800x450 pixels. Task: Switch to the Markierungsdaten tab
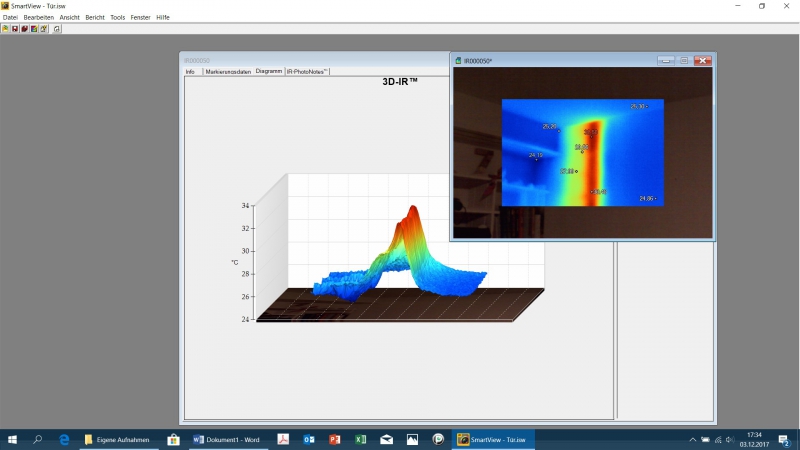(228, 72)
